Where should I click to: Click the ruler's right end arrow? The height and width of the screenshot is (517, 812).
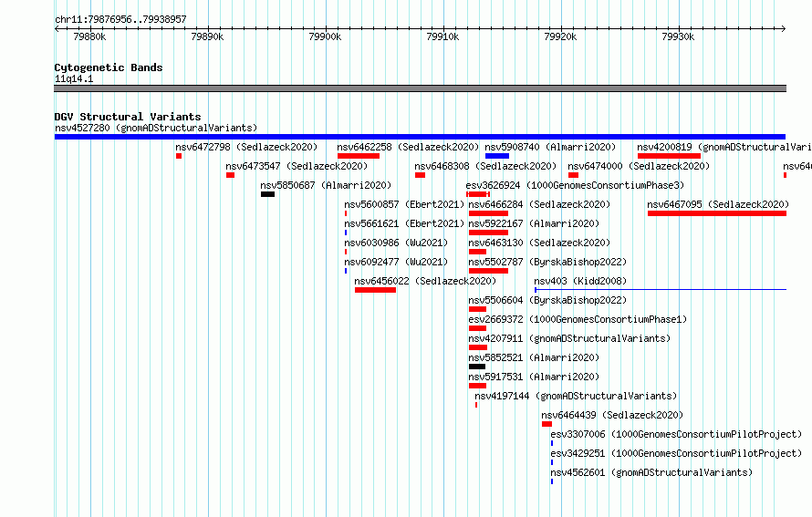(x=783, y=29)
